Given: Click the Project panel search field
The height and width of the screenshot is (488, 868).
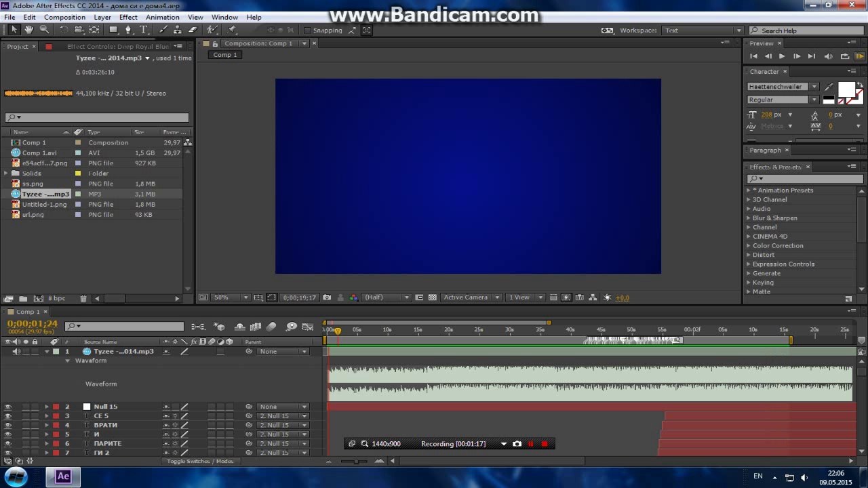Looking at the screenshot, I should 97,117.
